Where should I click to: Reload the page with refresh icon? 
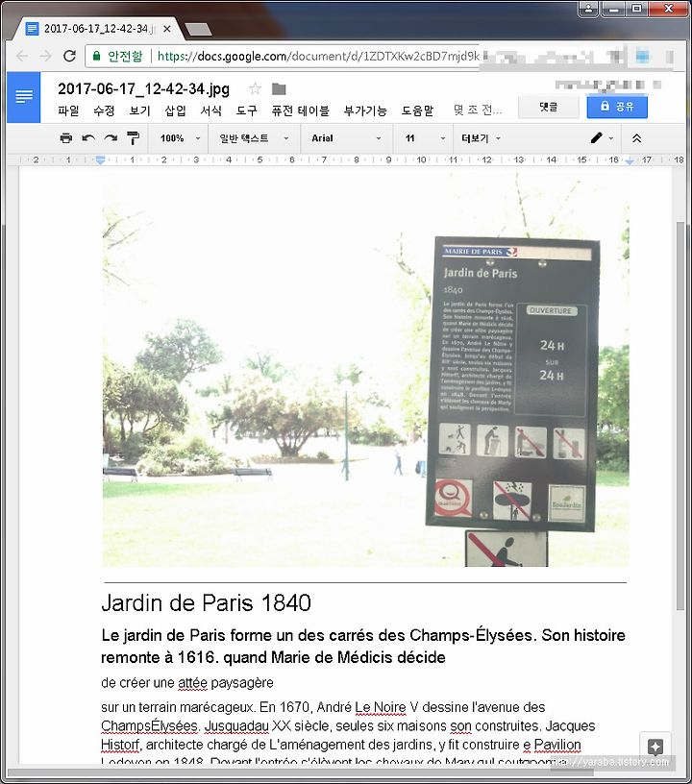(x=69, y=56)
